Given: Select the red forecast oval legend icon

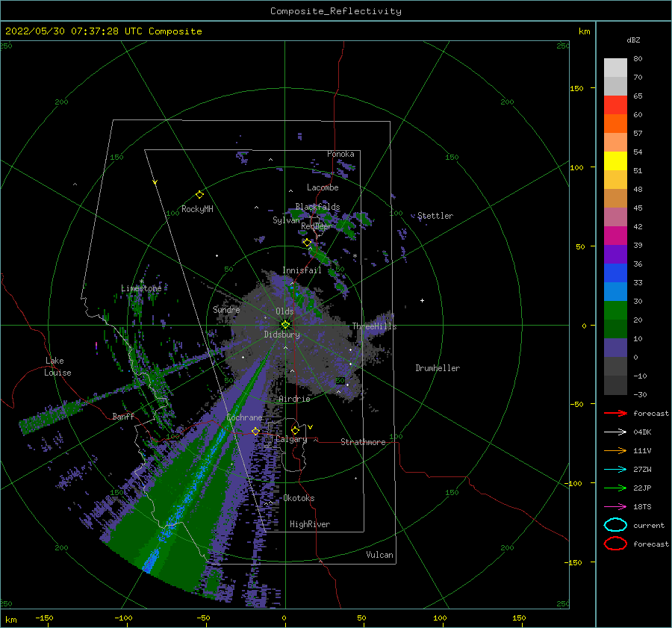Looking at the screenshot, I should [615, 544].
